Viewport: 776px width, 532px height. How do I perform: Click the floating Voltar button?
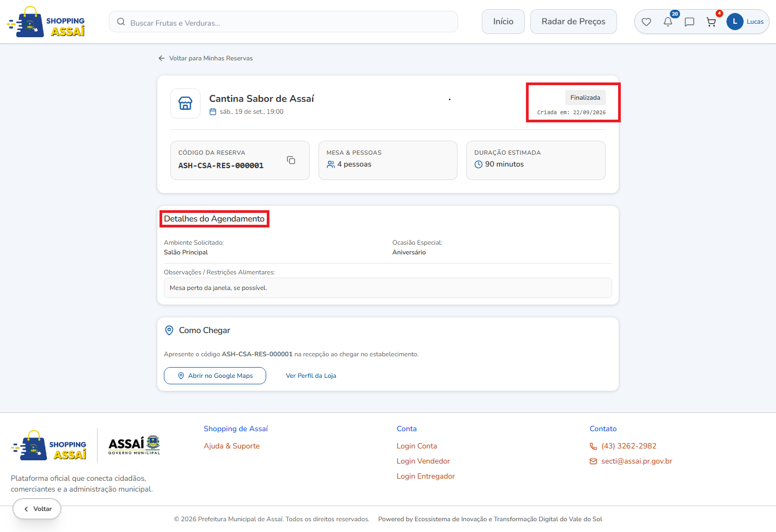click(37, 509)
